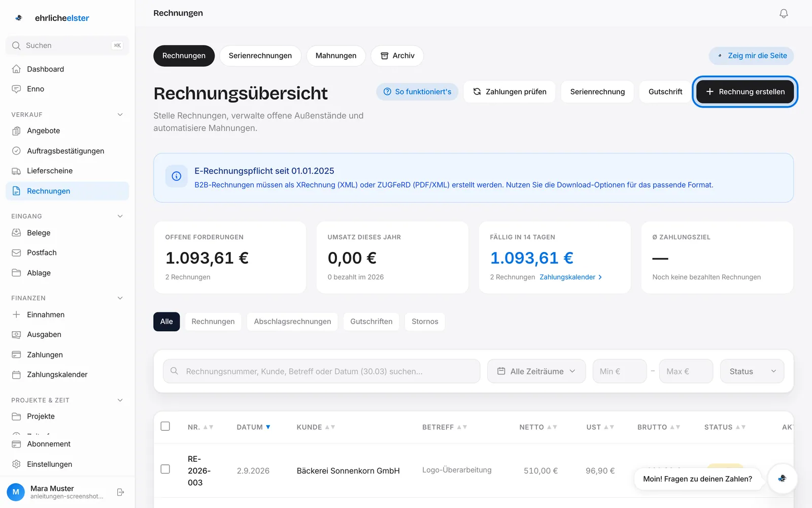Open the Alle Zeiträume dropdown
The height and width of the screenshot is (508, 812).
(x=536, y=371)
